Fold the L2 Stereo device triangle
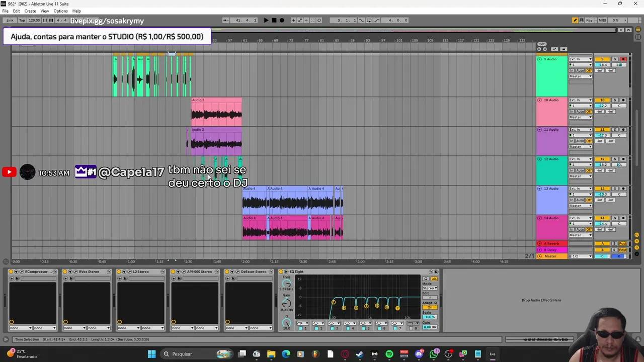The image size is (644, 362). coord(124,271)
